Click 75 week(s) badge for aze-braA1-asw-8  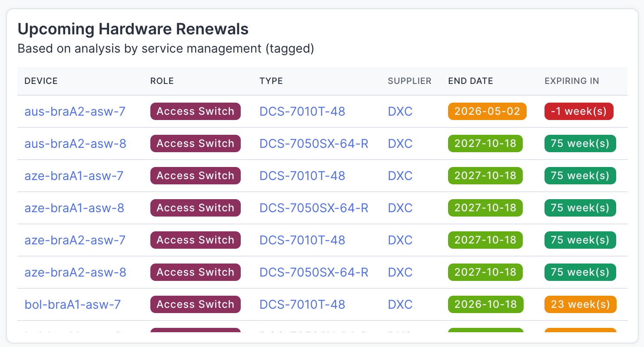pyautogui.click(x=580, y=208)
